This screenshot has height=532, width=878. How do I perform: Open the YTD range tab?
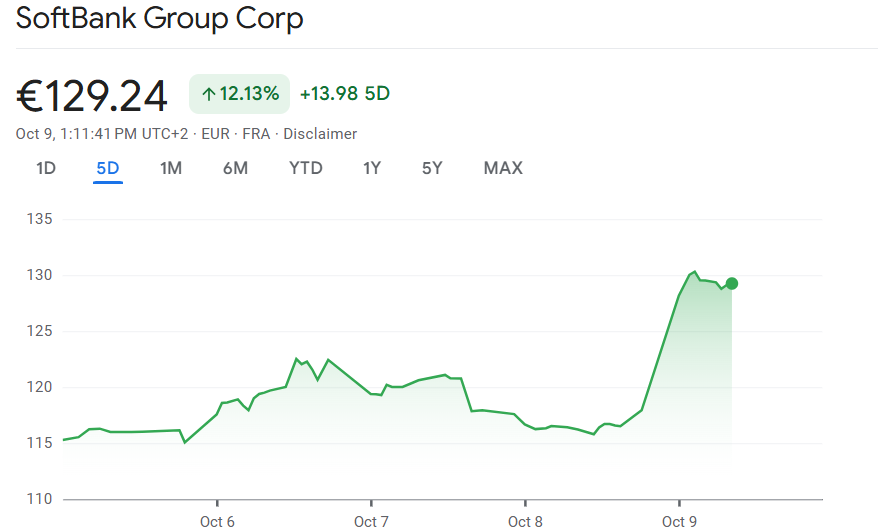[306, 168]
